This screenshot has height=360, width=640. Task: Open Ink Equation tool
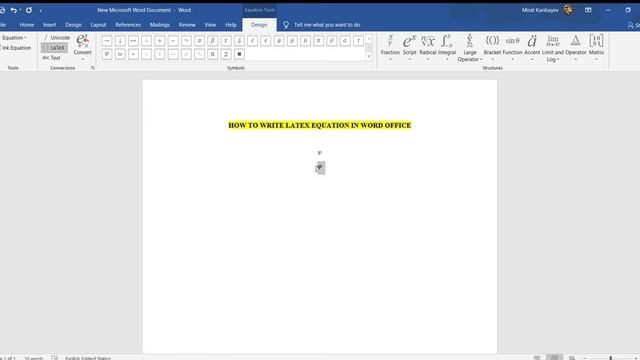point(15,48)
